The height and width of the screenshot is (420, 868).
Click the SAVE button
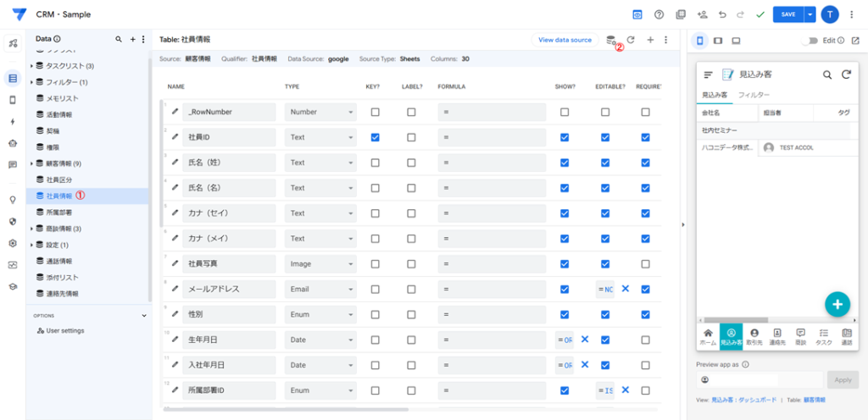tap(788, 15)
